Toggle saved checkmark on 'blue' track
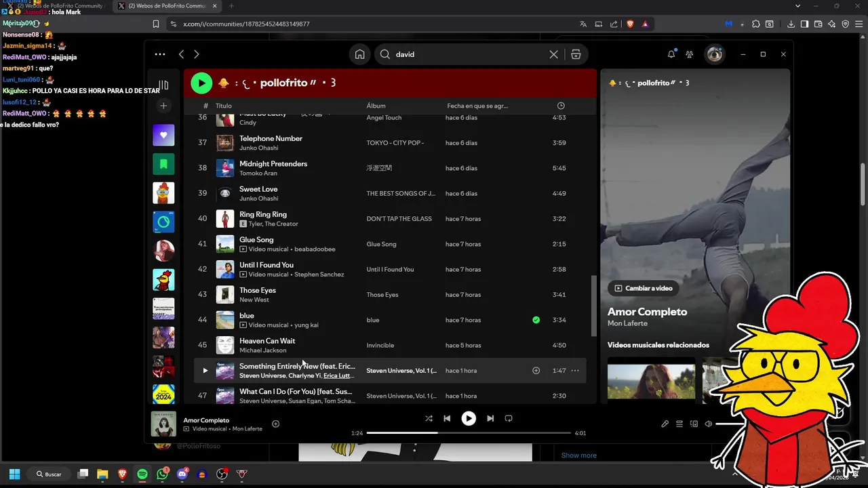868x488 pixels. pos(536,320)
